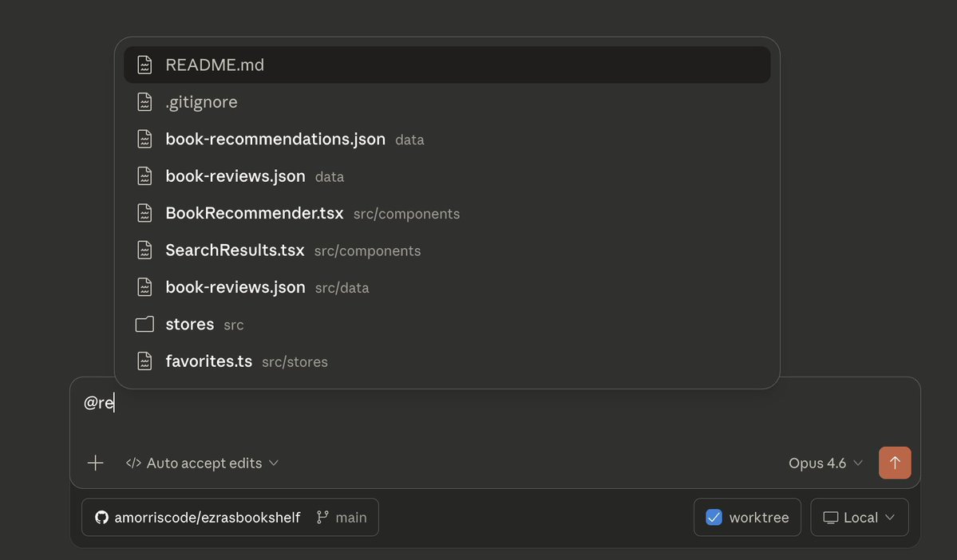This screenshot has height=560, width=957.
Task: Choose .gitignore in the mention list
Action: click(x=447, y=102)
